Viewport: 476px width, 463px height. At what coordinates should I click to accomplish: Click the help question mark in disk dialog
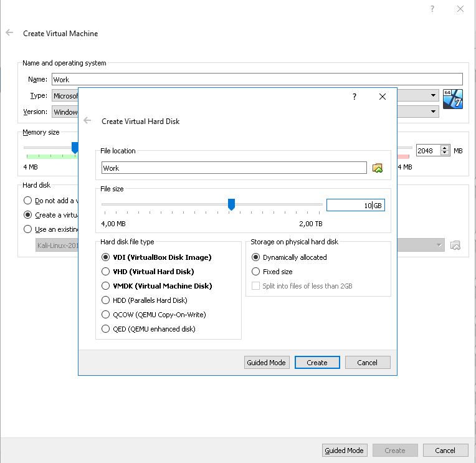(x=355, y=97)
